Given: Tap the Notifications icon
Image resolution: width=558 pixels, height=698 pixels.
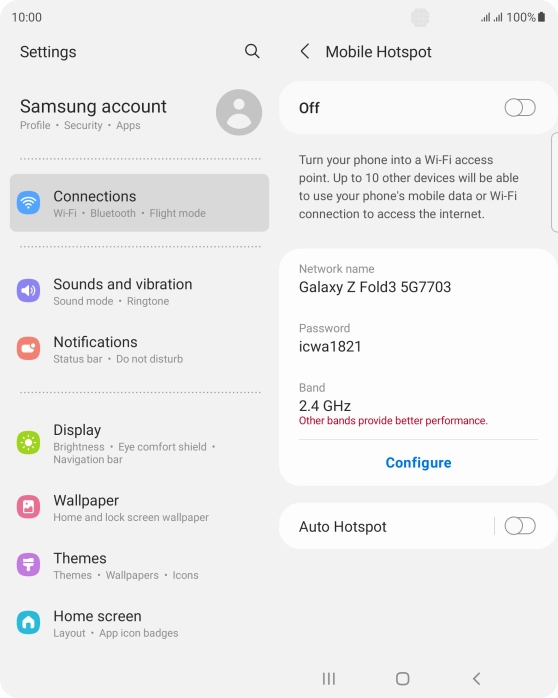Looking at the screenshot, I should (x=28, y=349).
